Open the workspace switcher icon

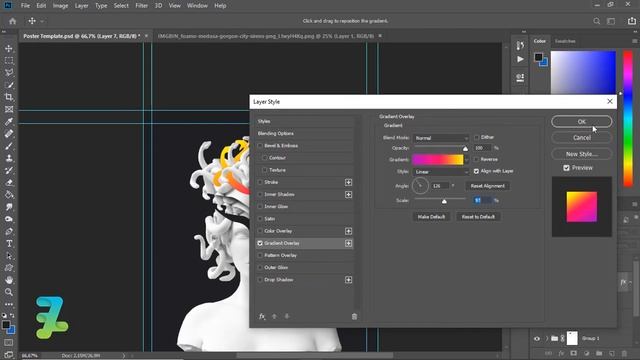(611, 21)
